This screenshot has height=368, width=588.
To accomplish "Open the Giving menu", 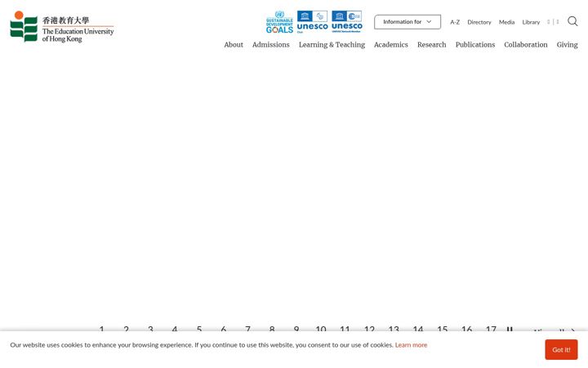I will click(567, 45).
